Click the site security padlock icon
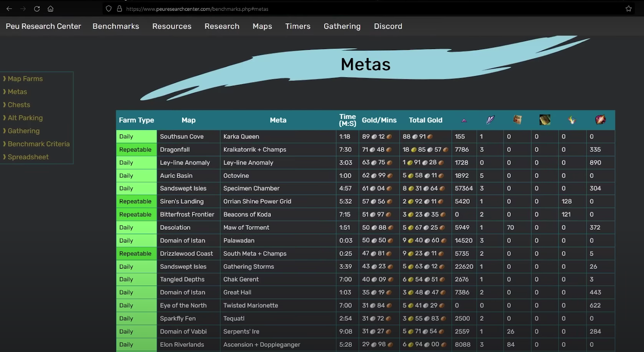The image size is (644, 352). (x=119, y=9)
